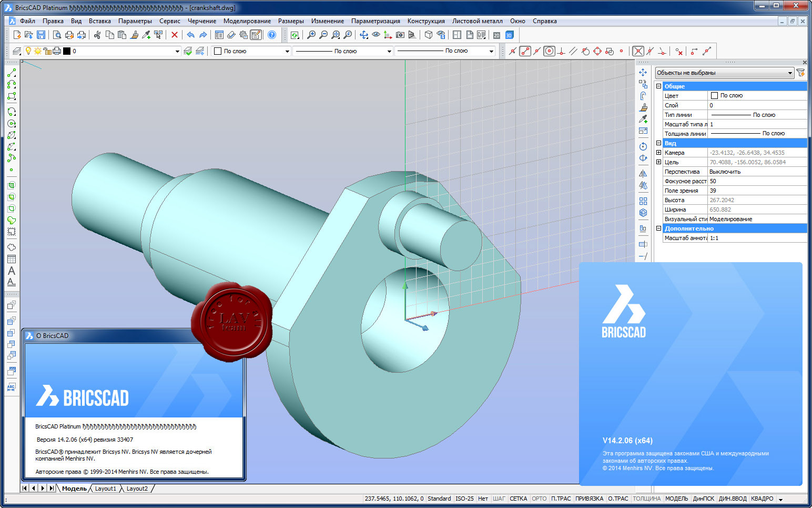This screenshot has width=812, height=508.
Task: Expand the Камера property row
Action: click(x=658, y=152)
